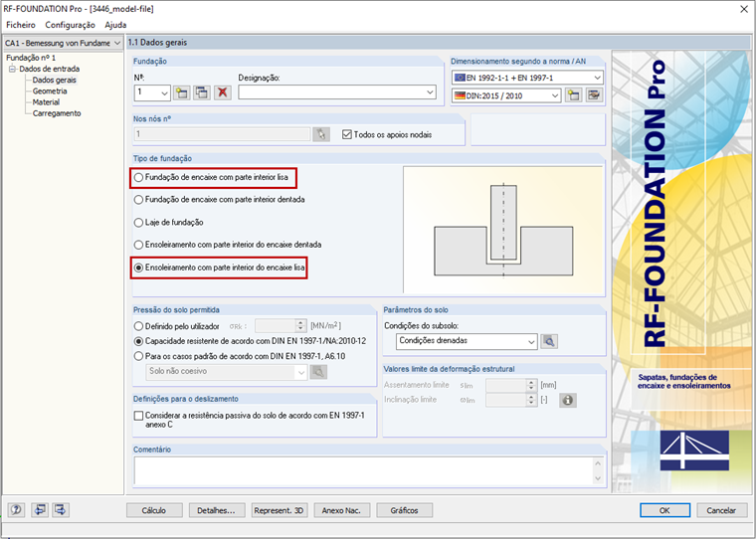Go to next input window icon

(61, 509)
